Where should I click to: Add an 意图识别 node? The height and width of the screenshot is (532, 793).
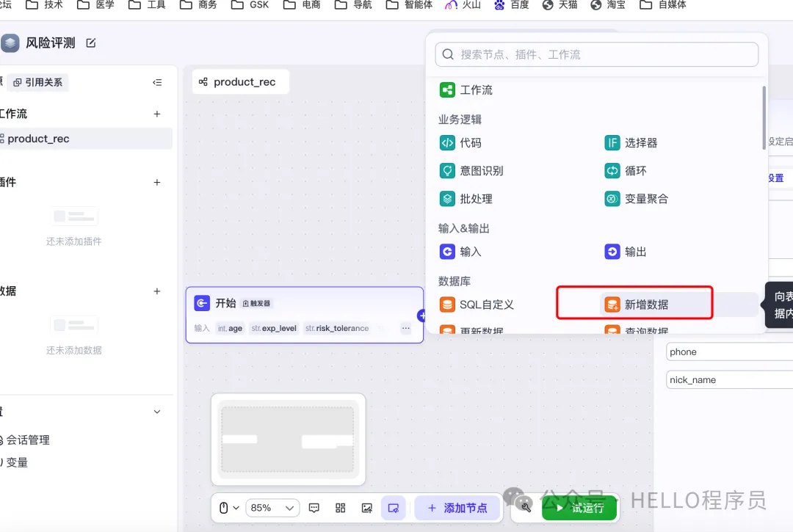pos(471,171)
